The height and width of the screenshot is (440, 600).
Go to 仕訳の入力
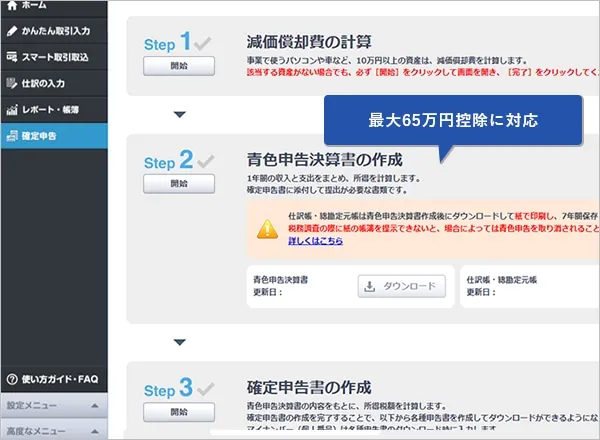[x=54, y=83]
